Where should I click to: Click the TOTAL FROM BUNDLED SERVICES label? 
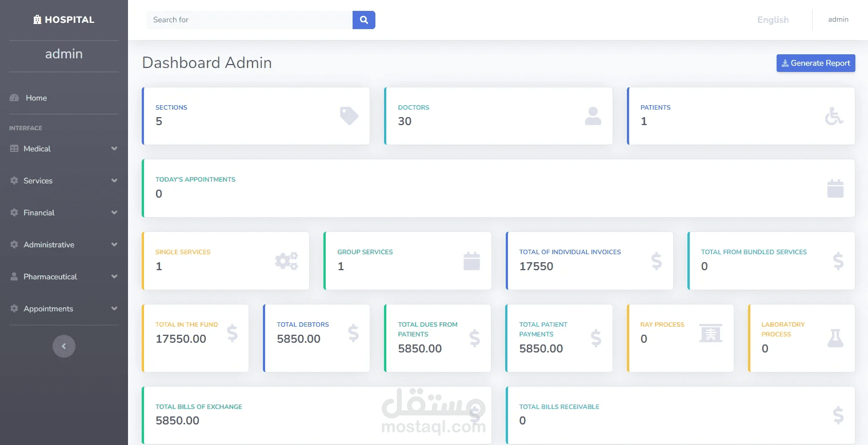coord(754,252)
